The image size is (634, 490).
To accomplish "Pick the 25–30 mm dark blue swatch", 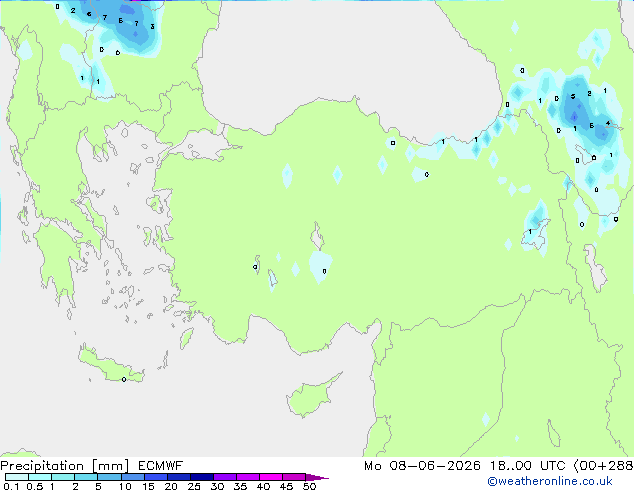I will (x=202, y=477).
